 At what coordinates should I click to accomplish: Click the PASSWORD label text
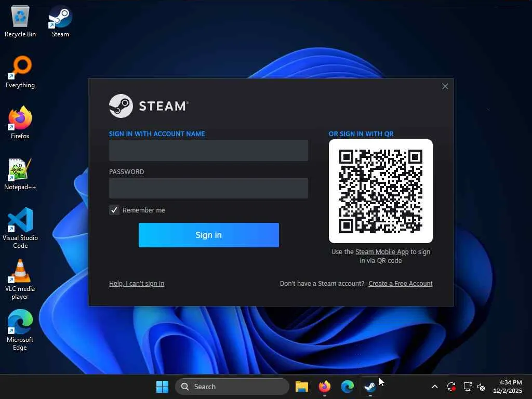click(x=126, y=171)
